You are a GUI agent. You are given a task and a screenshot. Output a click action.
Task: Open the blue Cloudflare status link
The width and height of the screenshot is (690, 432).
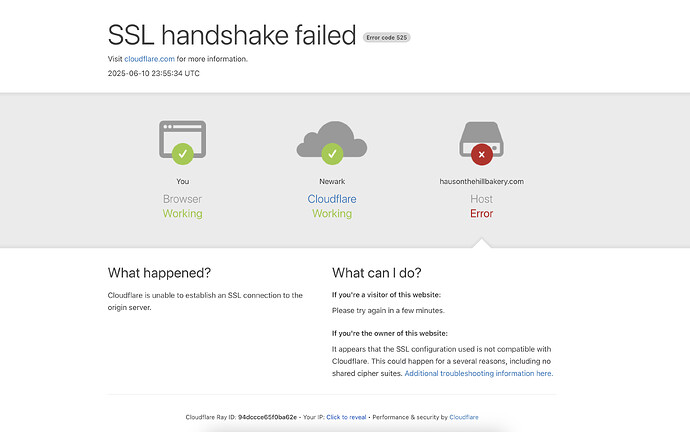coord(332,199)
